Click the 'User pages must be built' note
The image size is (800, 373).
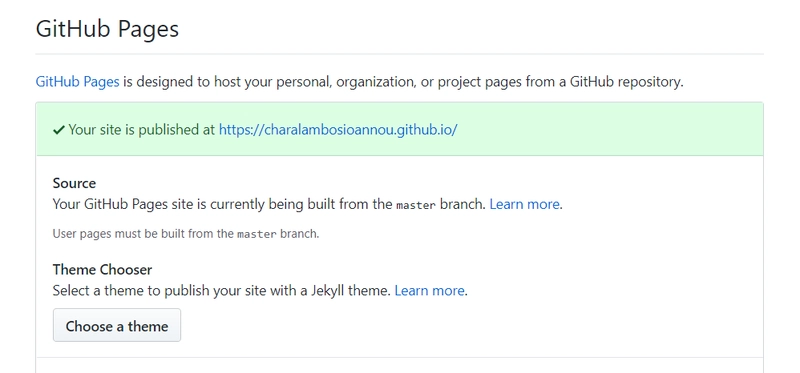point(186,234)
